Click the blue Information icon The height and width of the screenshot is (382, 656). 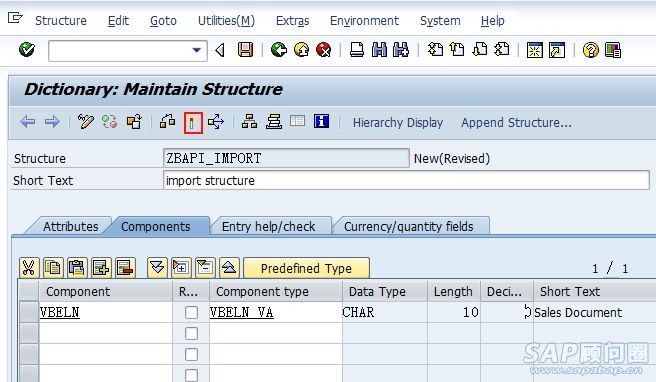(321, 121)
